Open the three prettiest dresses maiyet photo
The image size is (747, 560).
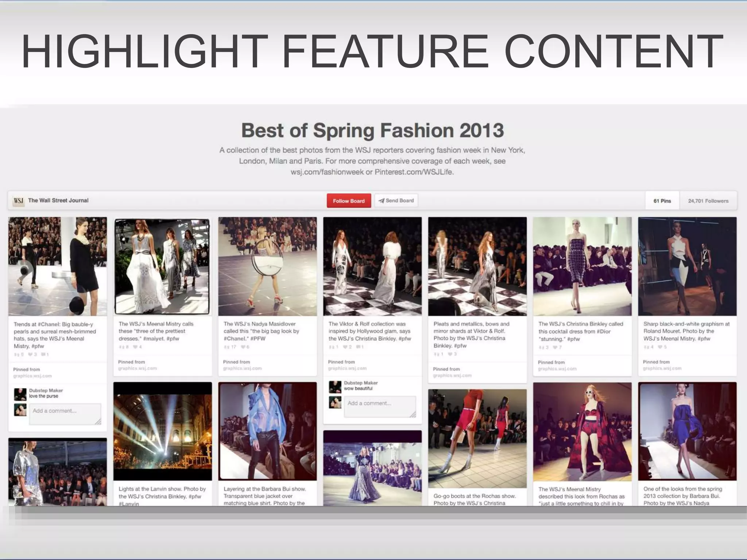pyautogui.click(x=162, y=267)
